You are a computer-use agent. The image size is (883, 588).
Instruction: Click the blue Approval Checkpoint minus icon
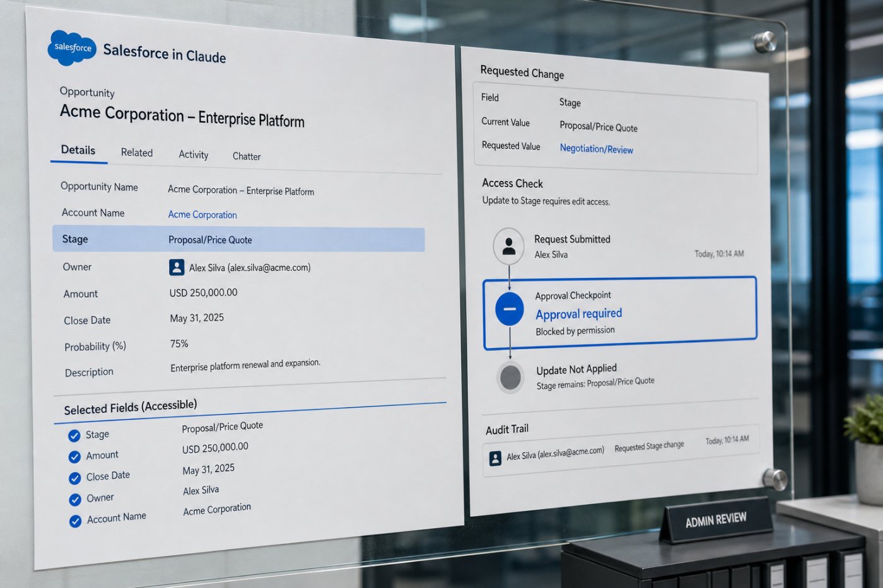click(x=510, y=309)
